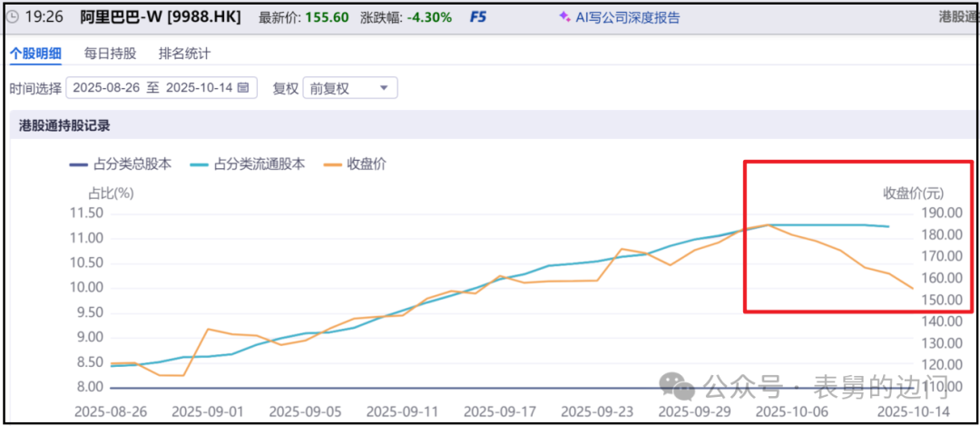Switch to 排名统计 tab
This screenshot has width=980, height=426.
tap(184, 54)
